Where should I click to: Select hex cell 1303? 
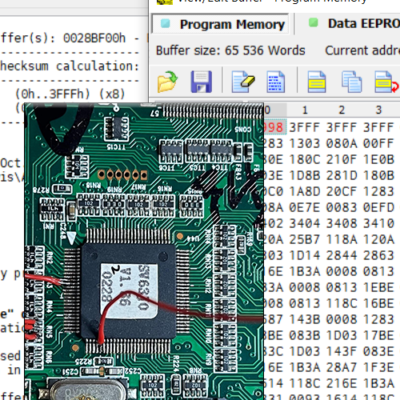[305, 143]
